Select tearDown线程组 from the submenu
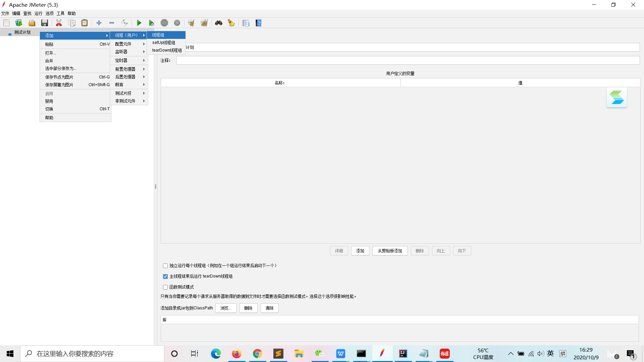644x362 pixels. pyautogui.click(x=166, y=50)
